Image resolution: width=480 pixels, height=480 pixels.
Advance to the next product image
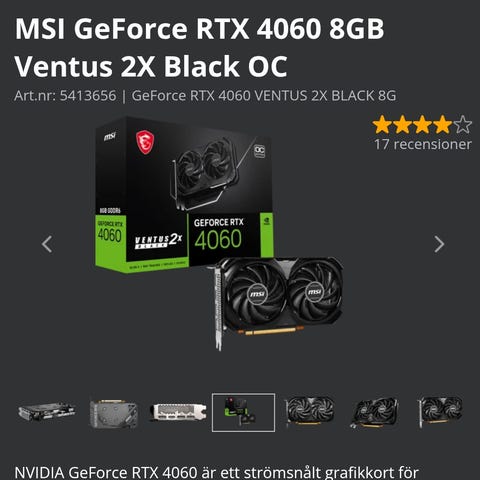[x=439, y=244]
